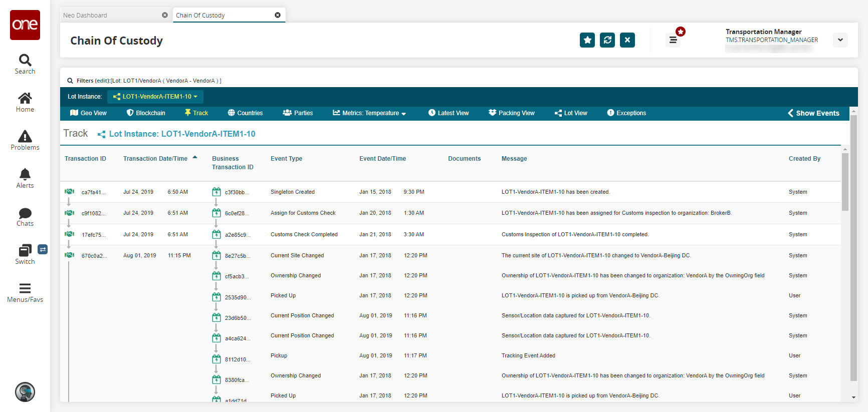
Task: Open the Metrics: Temperature dropdown
Action: [369, 113]
